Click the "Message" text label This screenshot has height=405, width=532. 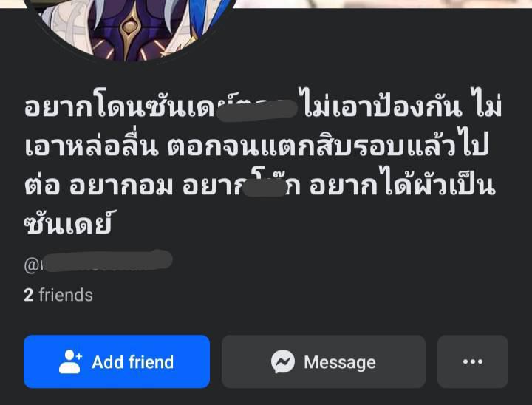coord(340,362)
